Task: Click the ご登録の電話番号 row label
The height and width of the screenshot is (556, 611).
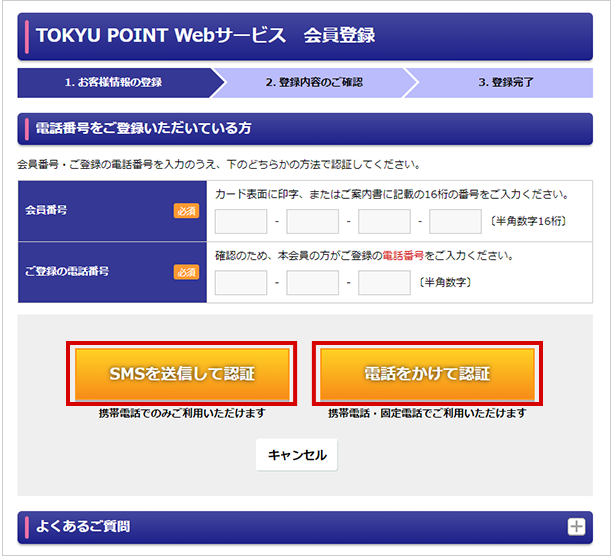Action: click(67, 272)
